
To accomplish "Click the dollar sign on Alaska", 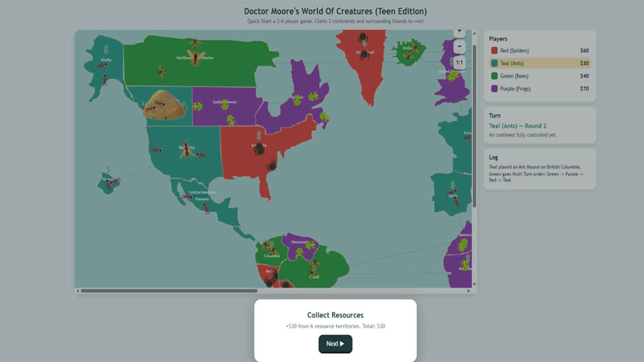I will coord(106,50).
